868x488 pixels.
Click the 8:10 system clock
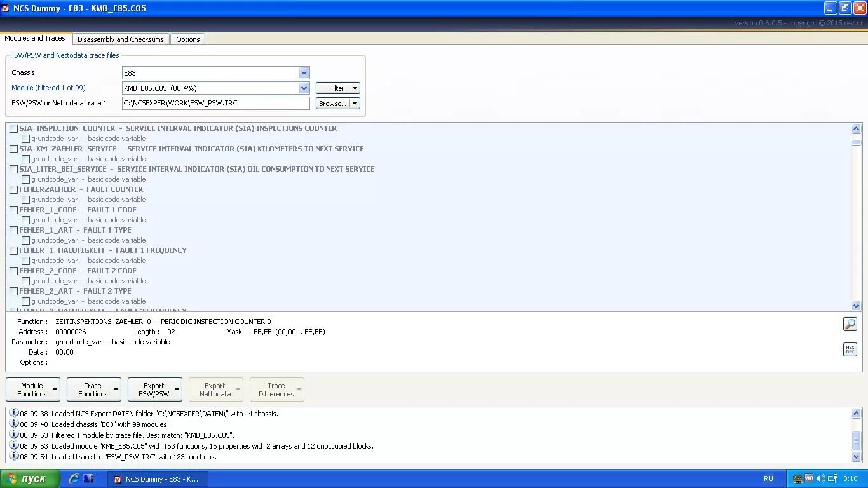tap(850, 478)
